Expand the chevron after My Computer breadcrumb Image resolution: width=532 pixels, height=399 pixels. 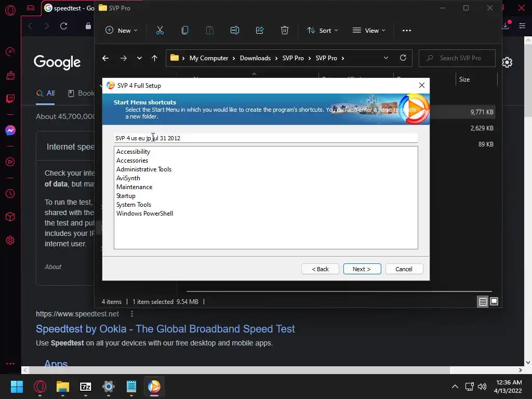pyautogui.click(x=234, y=58)
